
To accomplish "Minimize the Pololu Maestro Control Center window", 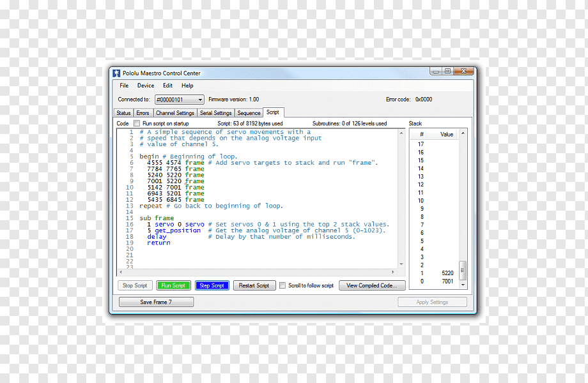I will [x=436, y=71].
